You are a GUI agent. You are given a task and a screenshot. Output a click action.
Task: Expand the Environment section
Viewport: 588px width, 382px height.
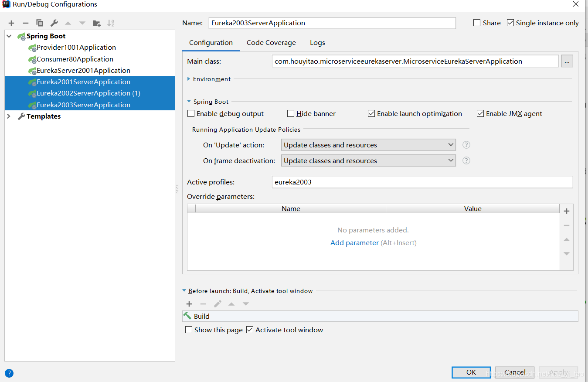(189, 79)
